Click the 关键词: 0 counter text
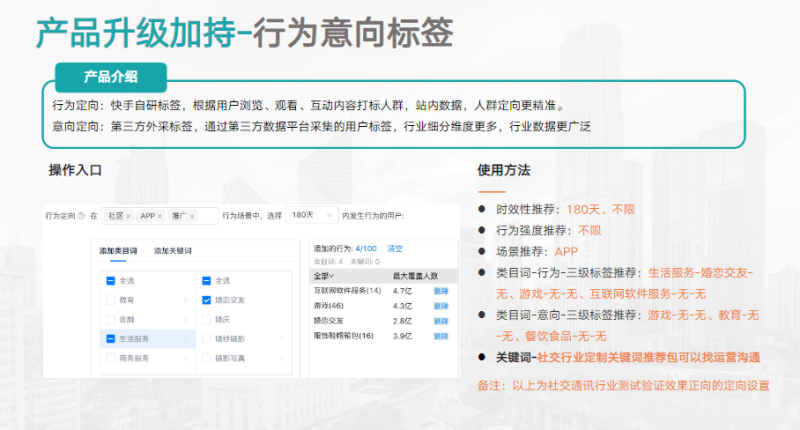The width and height of the screenshot is (800, 430). pos(365,262)
